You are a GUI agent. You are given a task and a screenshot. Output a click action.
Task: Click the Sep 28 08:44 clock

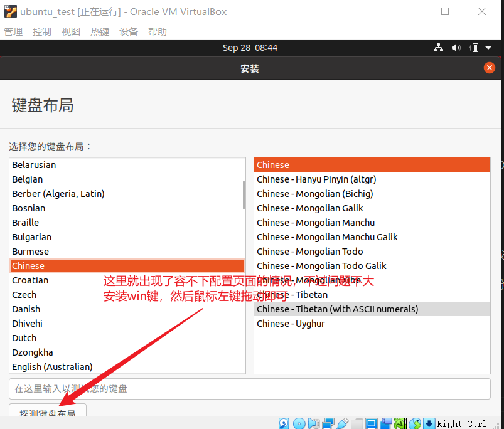click(x=250, y=48)
